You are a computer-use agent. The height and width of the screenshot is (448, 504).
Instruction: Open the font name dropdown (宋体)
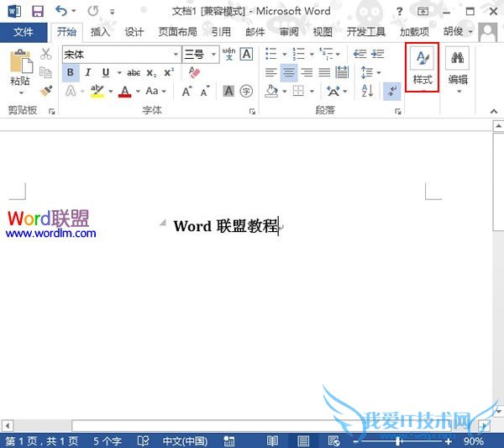[x=176, y=55]
